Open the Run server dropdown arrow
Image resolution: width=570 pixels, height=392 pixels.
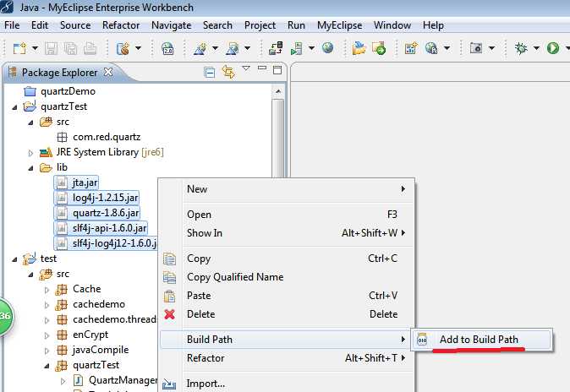[311, 48]
